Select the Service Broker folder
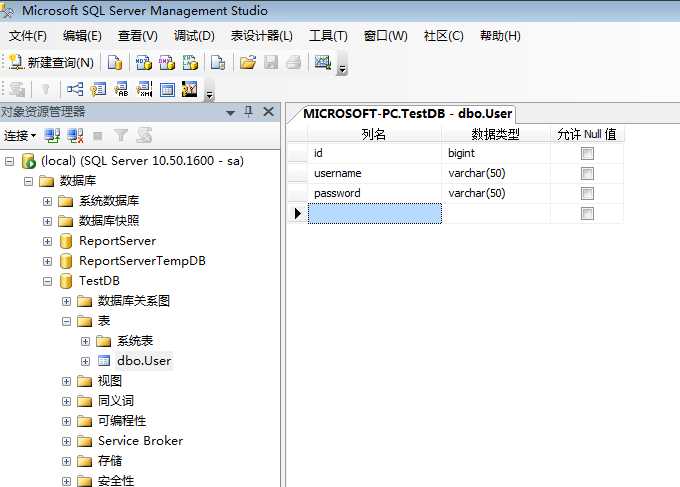The width and height of the screenshot is (680, 487). click(140, 441)
